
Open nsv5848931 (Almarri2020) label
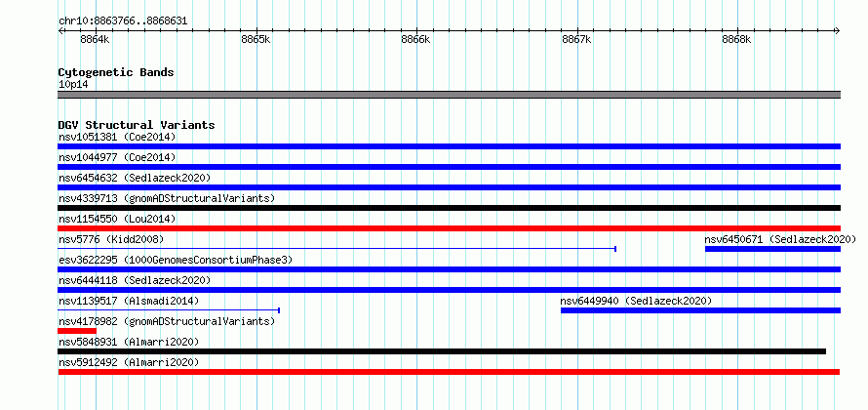click(x=129, y=342)
